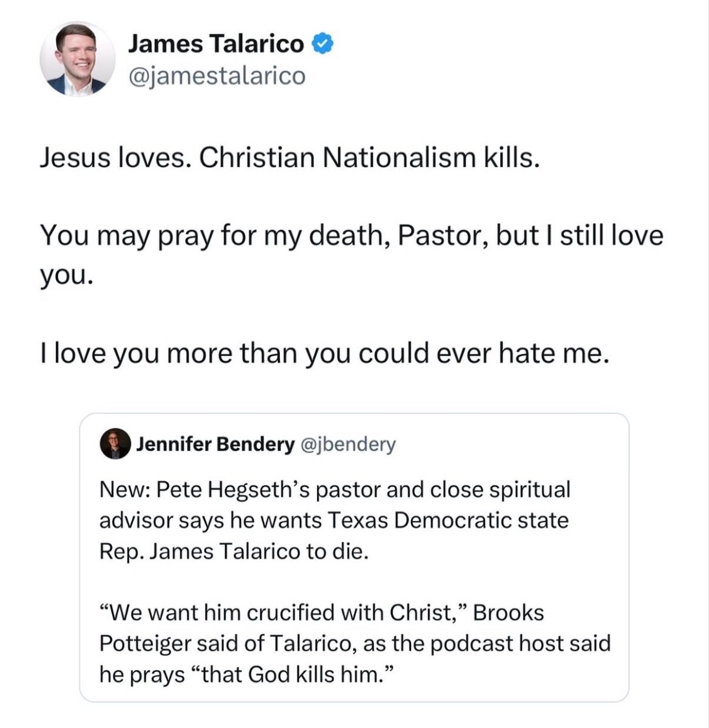
Task: Click Jennifer Bendery's small avatar
Action: click(115, 444)
